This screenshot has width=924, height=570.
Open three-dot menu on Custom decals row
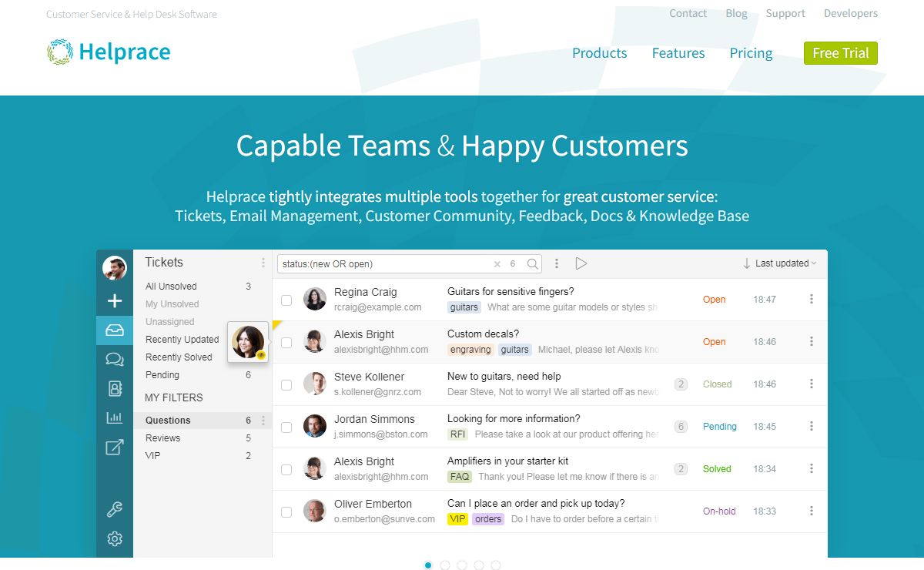[x=812, y=341]
